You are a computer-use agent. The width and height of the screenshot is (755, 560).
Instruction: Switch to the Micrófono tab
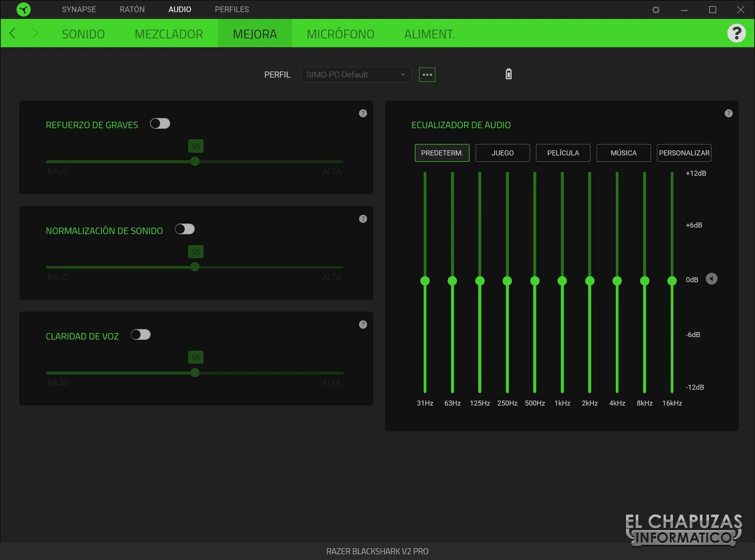[340, 34]
